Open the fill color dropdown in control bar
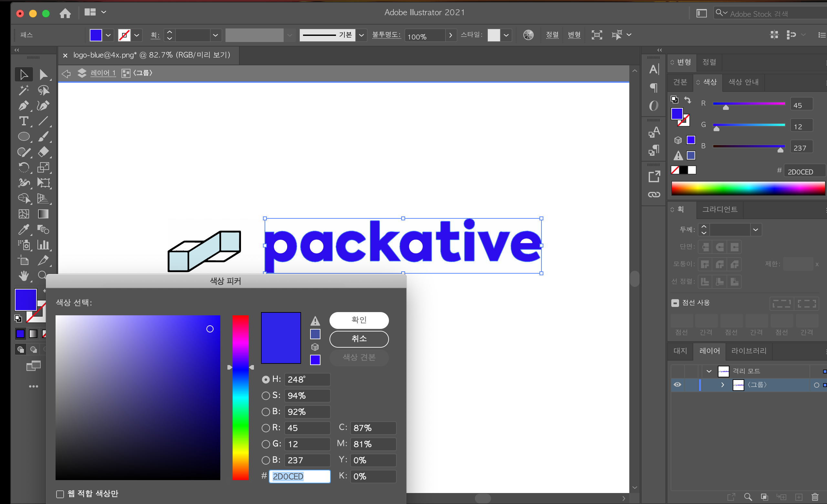 [x=108, y=35]
